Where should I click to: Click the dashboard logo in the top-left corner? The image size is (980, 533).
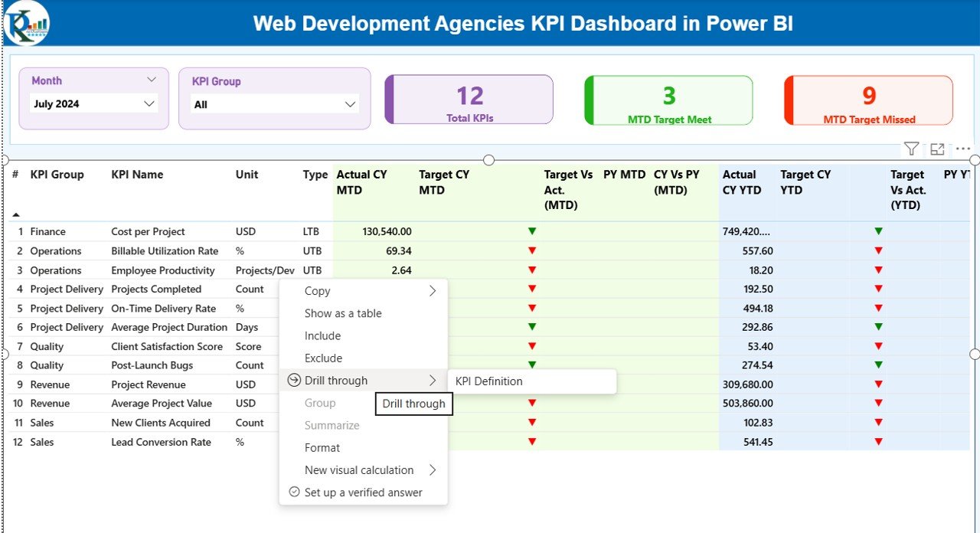click(26, 24)
